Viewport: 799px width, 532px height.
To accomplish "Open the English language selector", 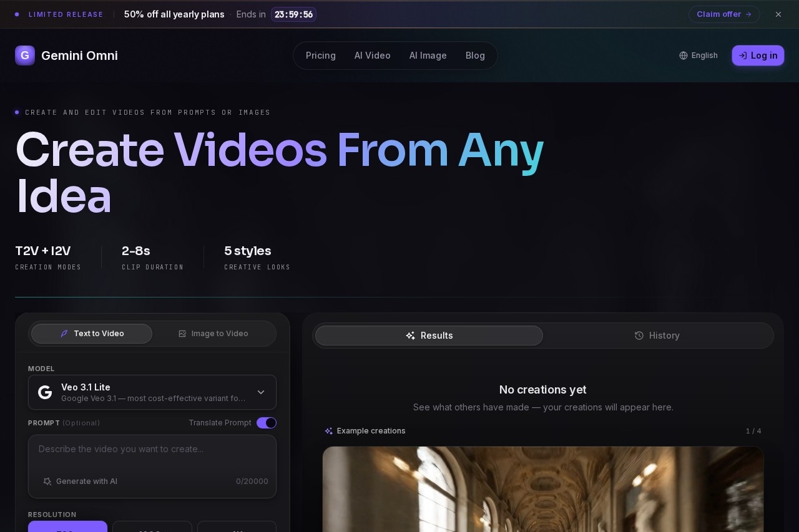I will (699, 56).
